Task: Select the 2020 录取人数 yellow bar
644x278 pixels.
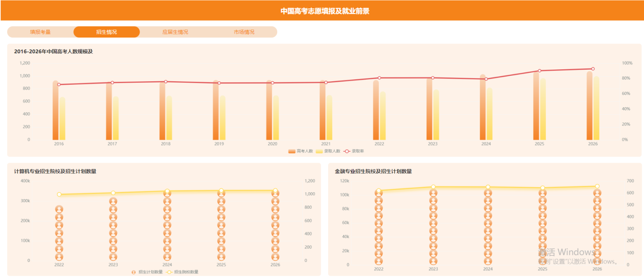Action: (x=276, y=118)
